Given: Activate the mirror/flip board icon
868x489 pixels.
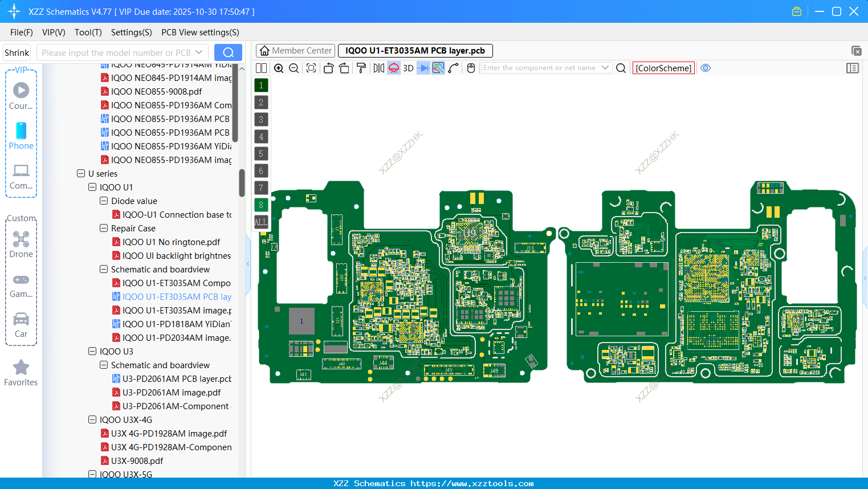Looking at the screenshot, I should [x=378, y=68].
